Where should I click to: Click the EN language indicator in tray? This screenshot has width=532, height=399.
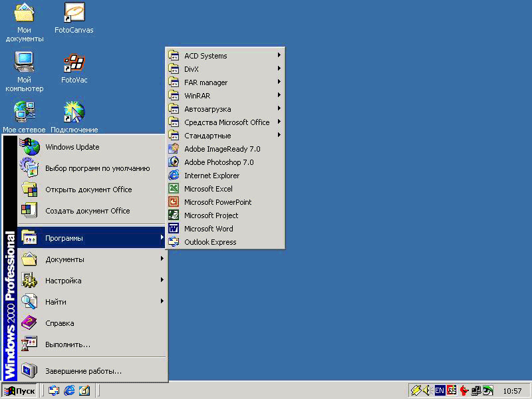[440, 390]
